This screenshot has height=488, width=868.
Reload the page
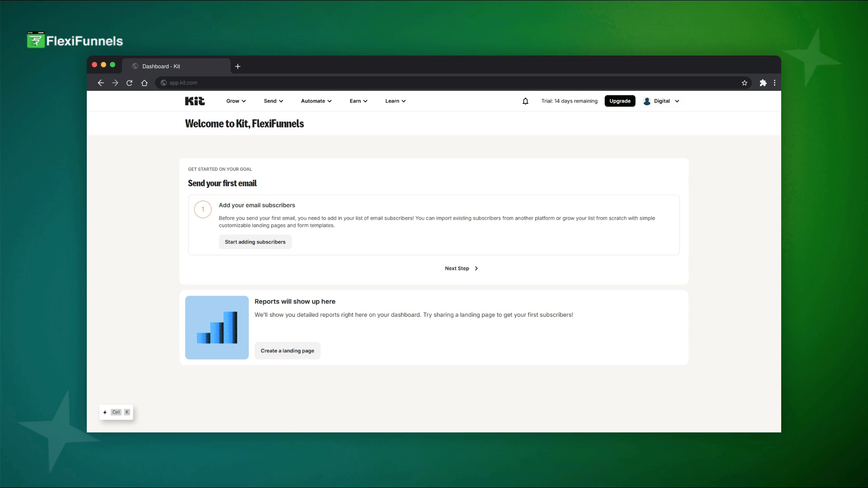129,83
